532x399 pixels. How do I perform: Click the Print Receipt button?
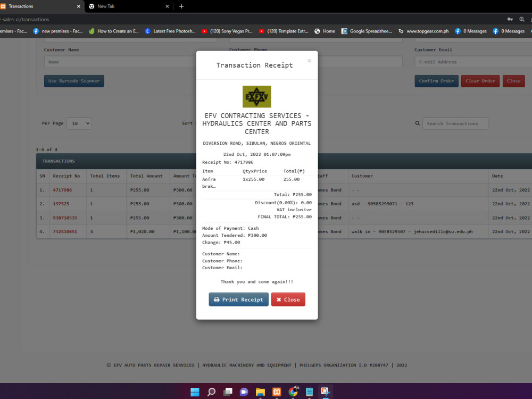(238, 299)
